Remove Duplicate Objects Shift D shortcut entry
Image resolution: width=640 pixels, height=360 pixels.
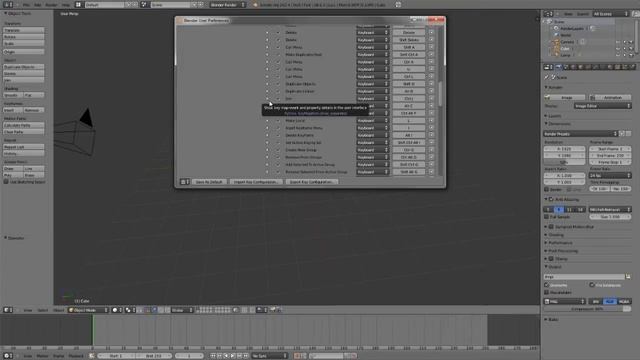(431, 84)
